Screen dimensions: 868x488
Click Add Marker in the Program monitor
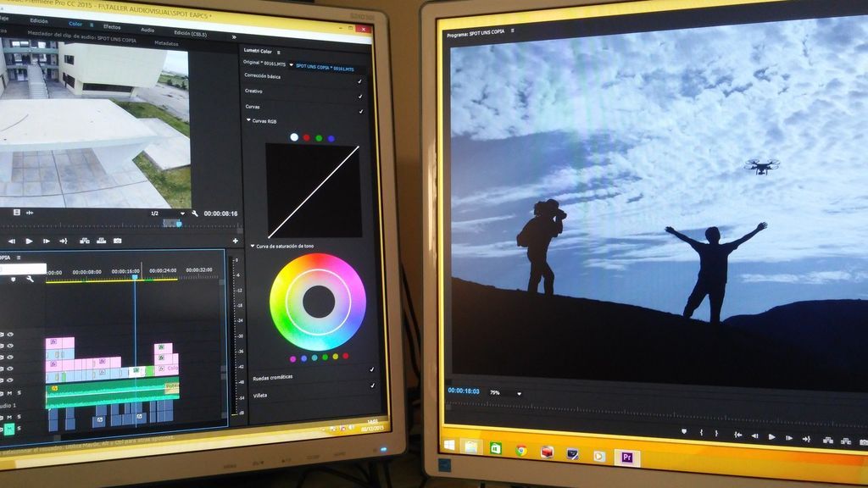click(x=684, y=432)
